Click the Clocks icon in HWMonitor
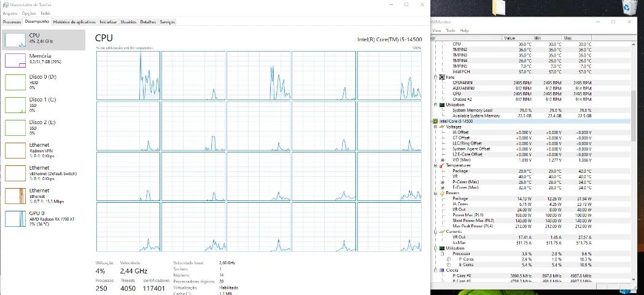Screen dimensions: 644x295 [x=443, y=270]
